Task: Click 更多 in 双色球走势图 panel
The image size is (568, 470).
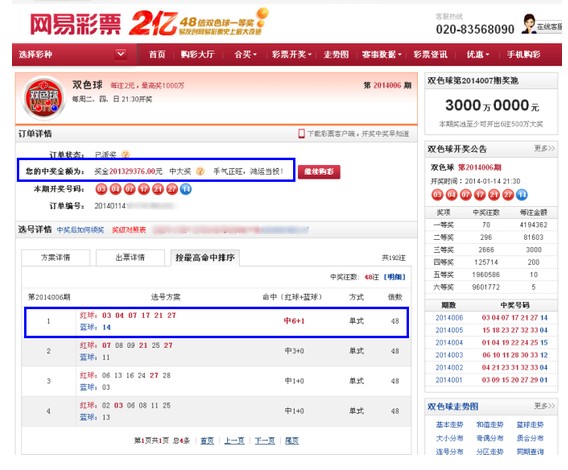Action: coord(544,406)
